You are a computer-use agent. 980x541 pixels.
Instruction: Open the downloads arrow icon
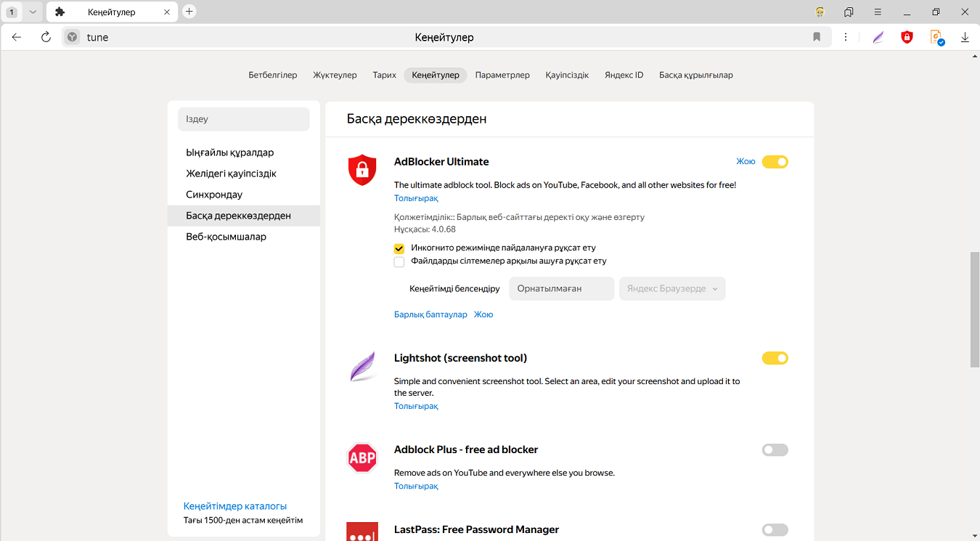965,37
